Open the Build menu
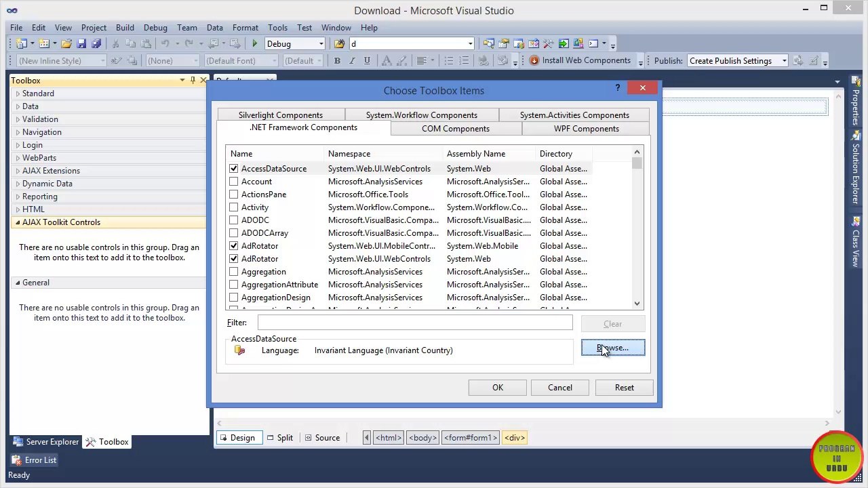Viewport: 868px width, 488px height. 125,28
